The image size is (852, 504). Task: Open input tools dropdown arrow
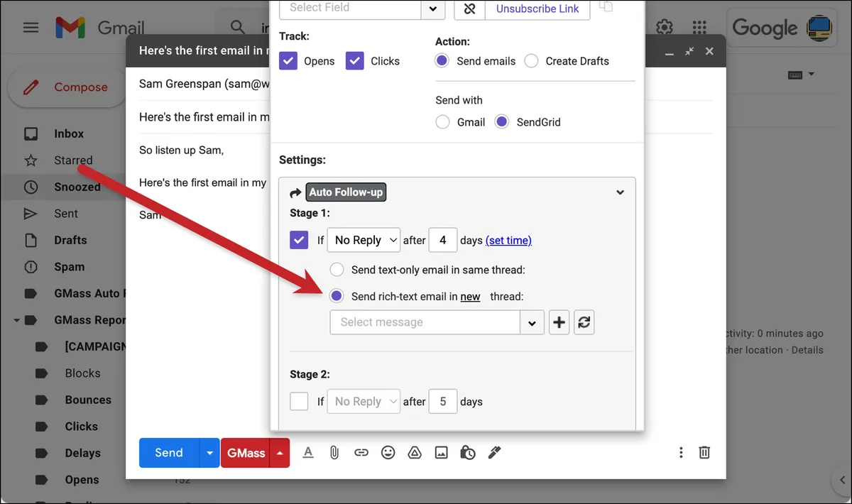coord(812,75)
